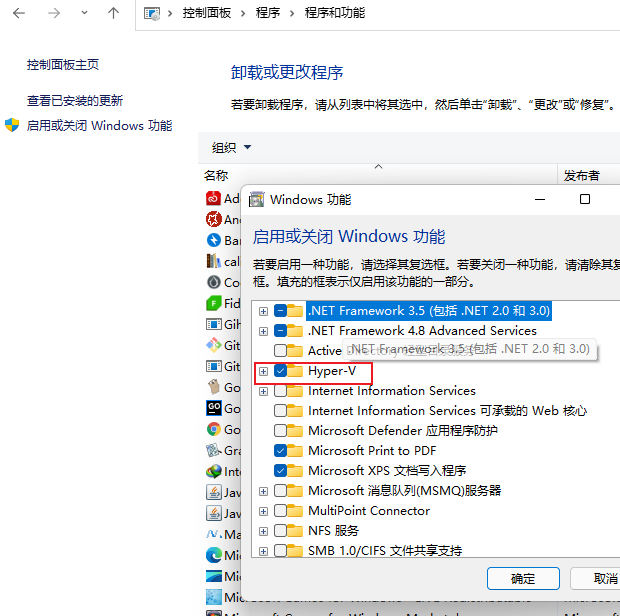Viewport: 620px width, 616px height.
Task: Click 程序 in the breadcrumb path
Action: [268, 14]
